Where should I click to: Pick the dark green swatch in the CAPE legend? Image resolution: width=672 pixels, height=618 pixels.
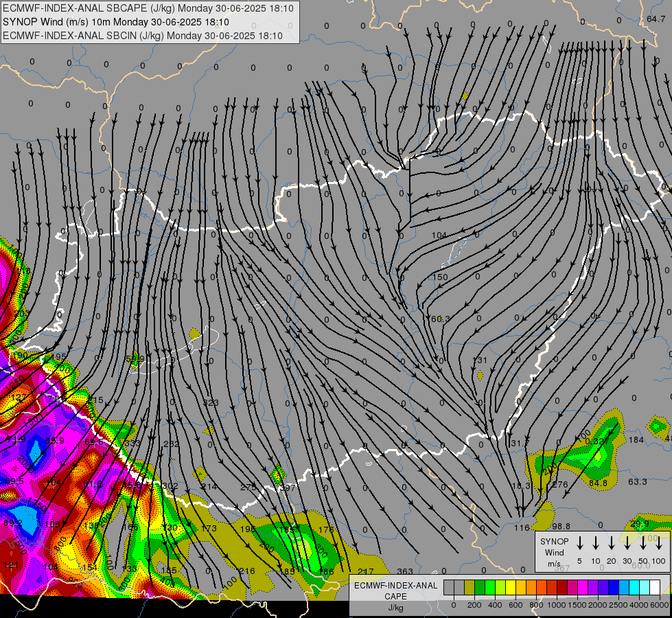[480, 587]
